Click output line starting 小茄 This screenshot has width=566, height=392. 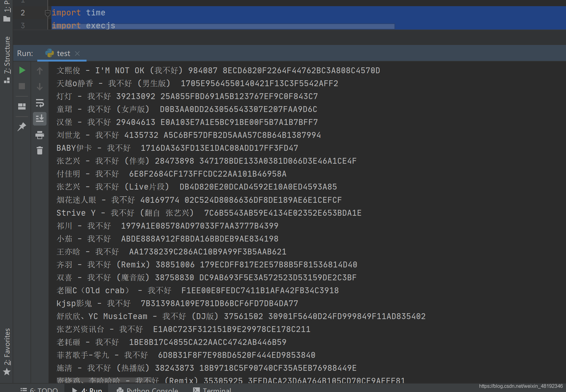(x=168, y=239)
